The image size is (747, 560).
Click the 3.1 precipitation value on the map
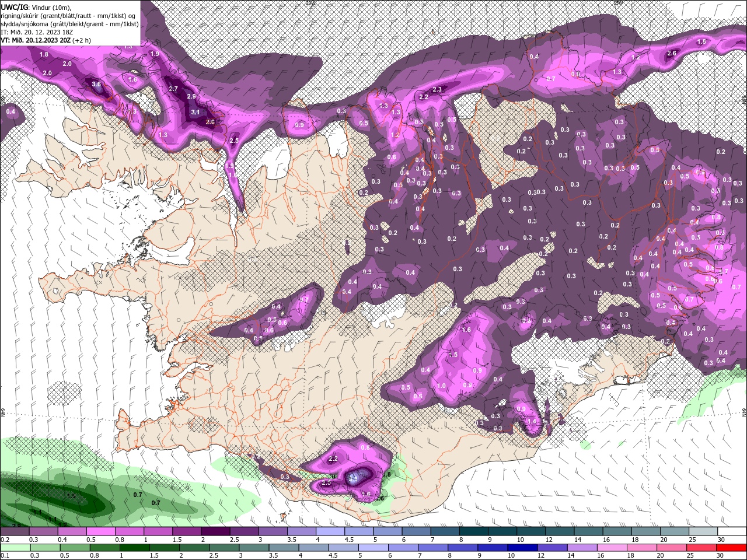(196, 112)
